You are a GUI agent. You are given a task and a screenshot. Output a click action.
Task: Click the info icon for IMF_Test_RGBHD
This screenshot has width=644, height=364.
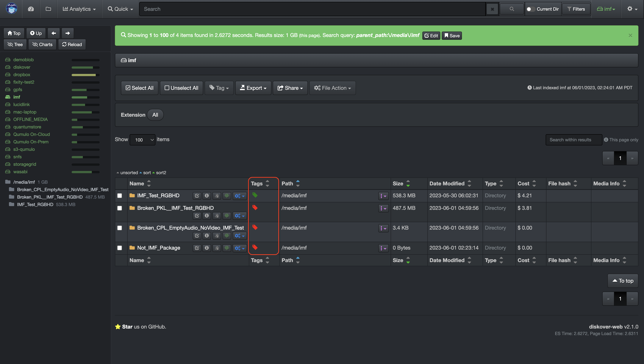coord(207,196)
